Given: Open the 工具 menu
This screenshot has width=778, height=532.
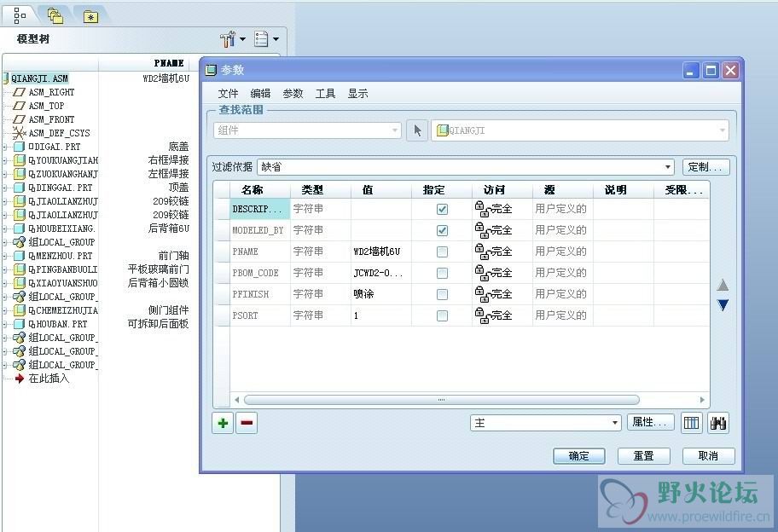Looking at the screenshot, I should 326,93.
